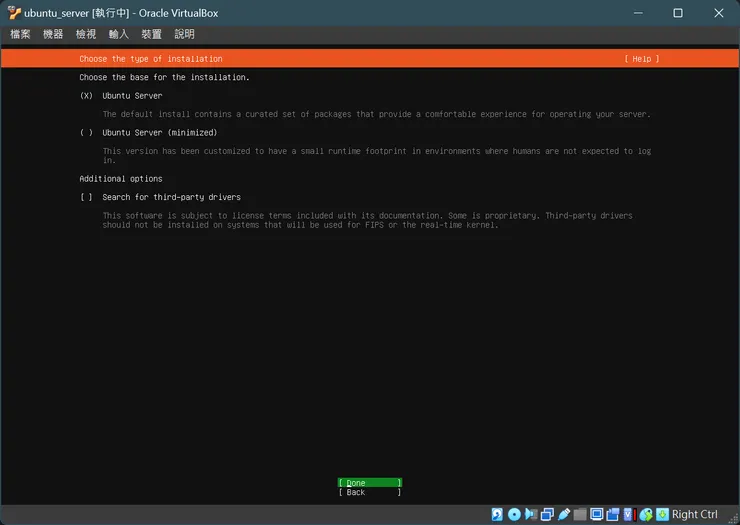Click the optical disc drive status icon
Image resolution: width=740 pixels, height=525 pixels.
[514, 514]
